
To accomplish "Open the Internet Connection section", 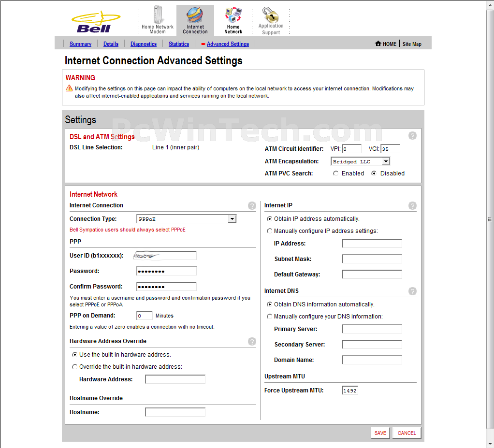I will point(195,20).
